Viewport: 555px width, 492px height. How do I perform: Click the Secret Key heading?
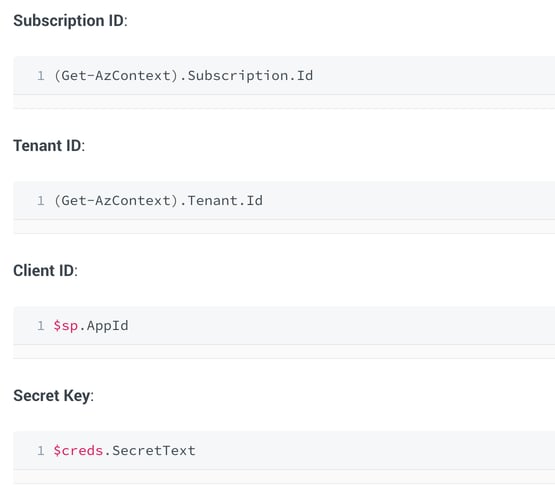tap(53, 396)
